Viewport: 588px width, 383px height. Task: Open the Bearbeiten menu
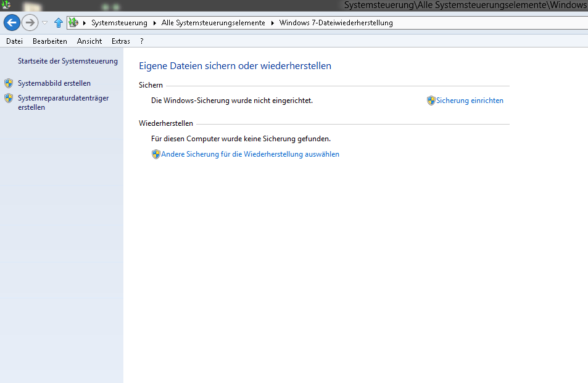(50, 41)
